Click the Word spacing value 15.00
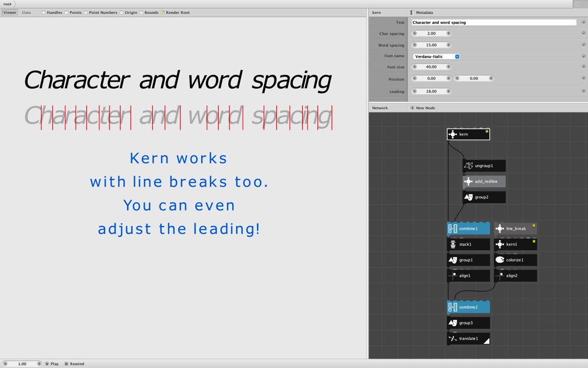This screenshot has height=368, width=588. coord(431,45)
